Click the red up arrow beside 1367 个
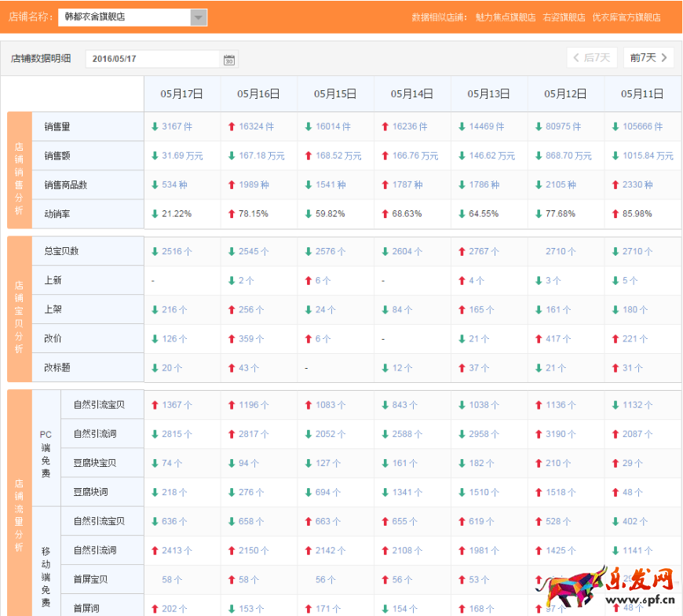The image size is (683, 616). click(x=155, y=405)
